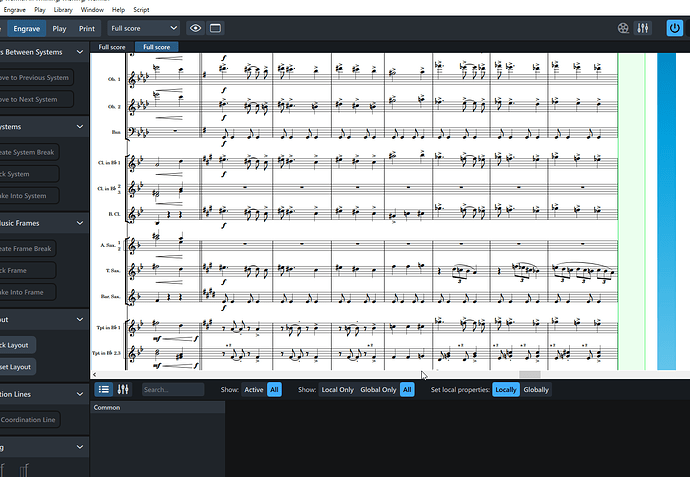Image resolution: width=690 pixels, height=477 pixels.
Task: Collapse the Between Systems section
Action: click(80, 52)
